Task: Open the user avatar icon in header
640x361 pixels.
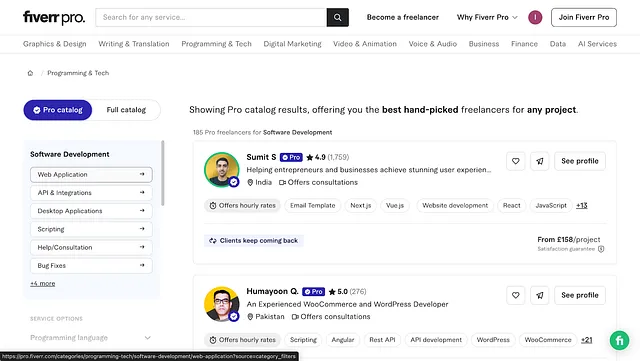Action: [535, 17]
